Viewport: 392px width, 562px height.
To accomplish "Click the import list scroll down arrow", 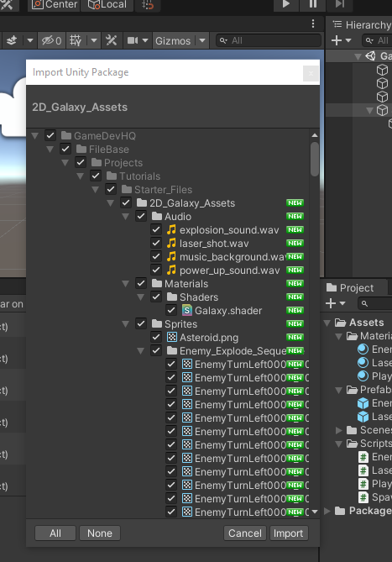I will coord(315,512).
